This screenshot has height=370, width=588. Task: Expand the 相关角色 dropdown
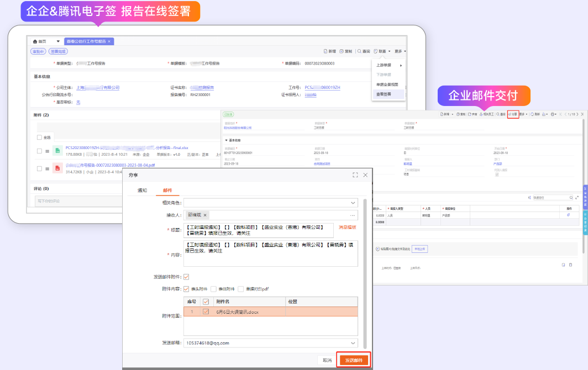pos(353,203)
